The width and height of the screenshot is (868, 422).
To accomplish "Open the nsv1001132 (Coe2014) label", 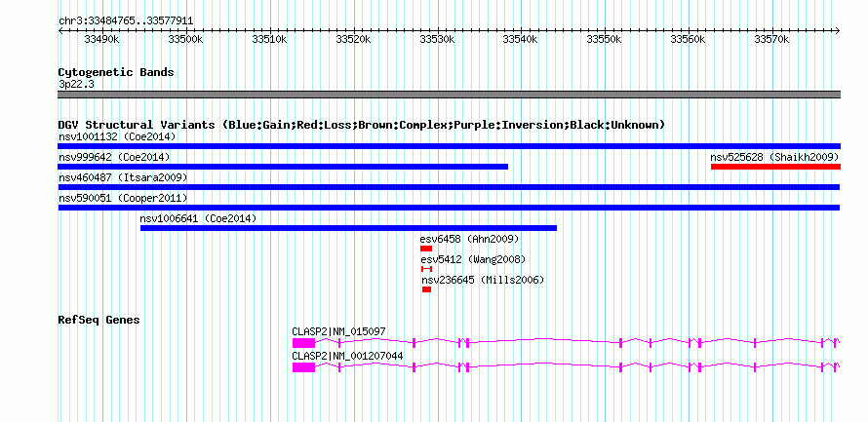I will point(117,136).
